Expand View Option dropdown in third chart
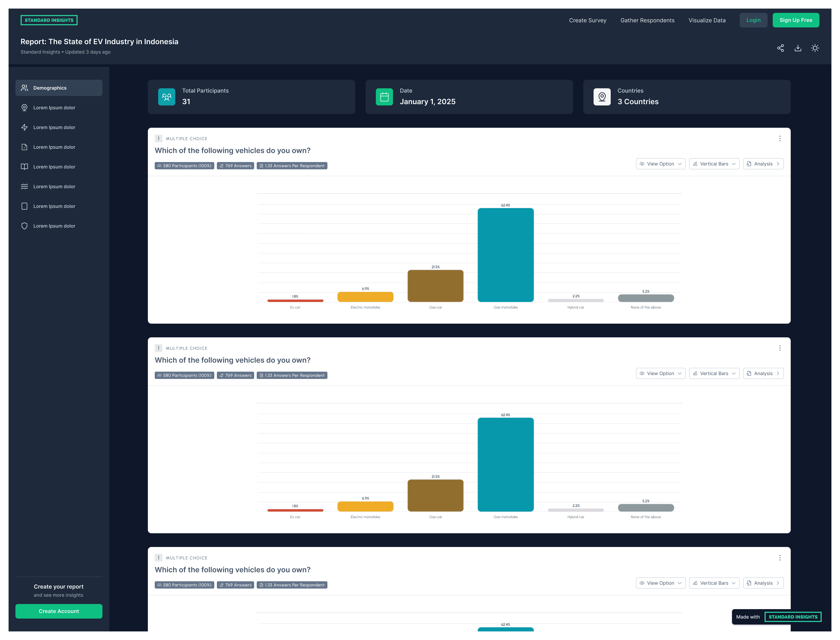Screen dimensions: 840x640 pos(660,583)
